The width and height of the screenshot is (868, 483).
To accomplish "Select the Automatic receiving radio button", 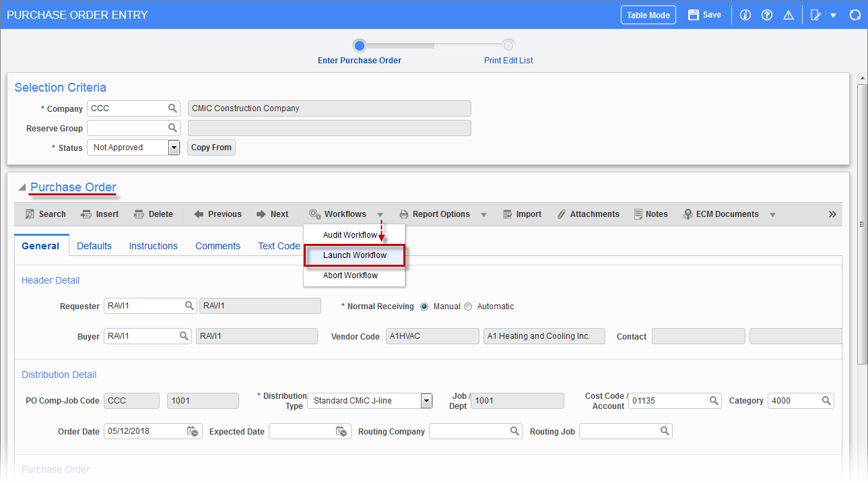I will tap(468, 306).
